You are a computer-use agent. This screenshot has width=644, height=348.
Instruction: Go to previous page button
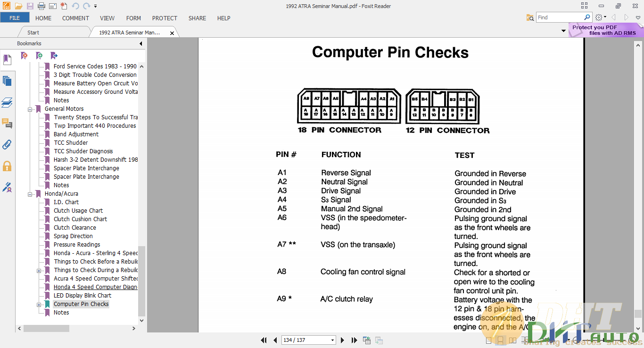(275, 340)
